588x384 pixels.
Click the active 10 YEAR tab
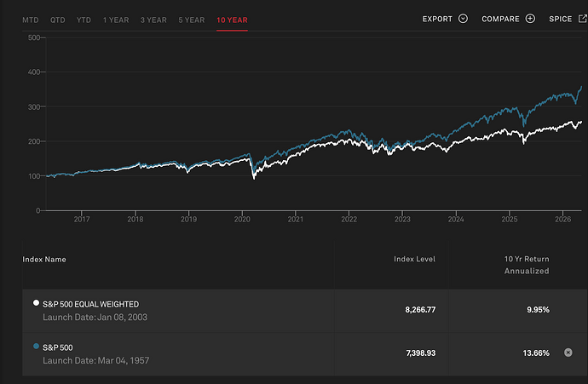point(232,20)
